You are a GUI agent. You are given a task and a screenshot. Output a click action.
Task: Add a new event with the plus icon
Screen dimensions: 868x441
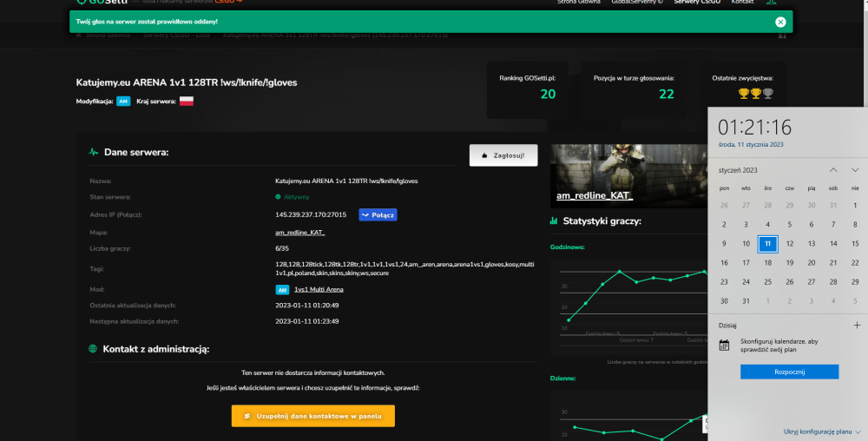857,325
